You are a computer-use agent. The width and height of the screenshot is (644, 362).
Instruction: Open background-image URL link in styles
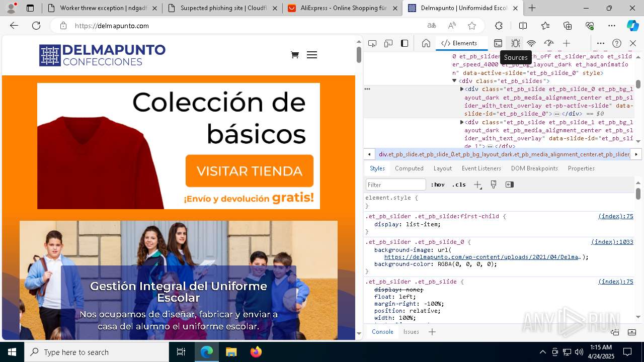483,257
